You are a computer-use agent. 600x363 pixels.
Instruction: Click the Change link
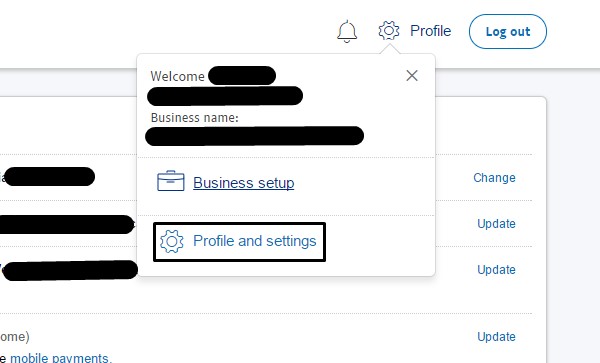click(494, 178)
